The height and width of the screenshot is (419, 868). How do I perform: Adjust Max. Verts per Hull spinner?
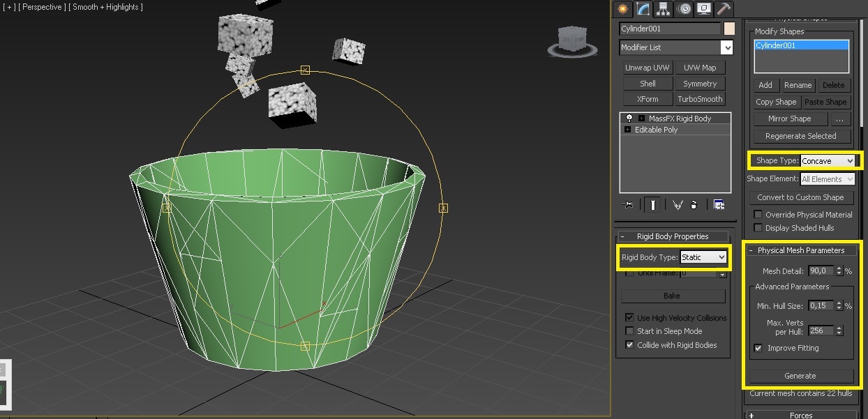pos(839,330)
